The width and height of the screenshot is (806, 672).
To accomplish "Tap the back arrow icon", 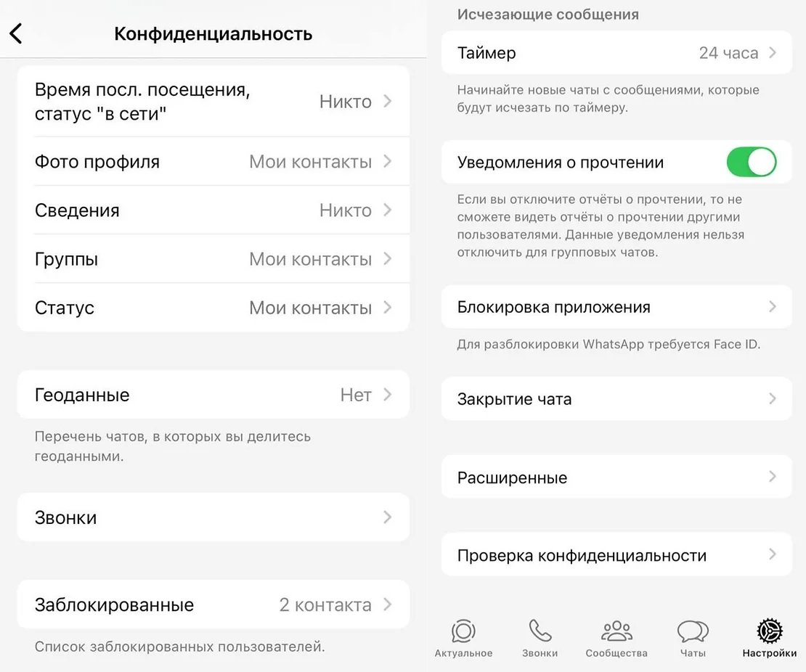I will click(16, 33).
